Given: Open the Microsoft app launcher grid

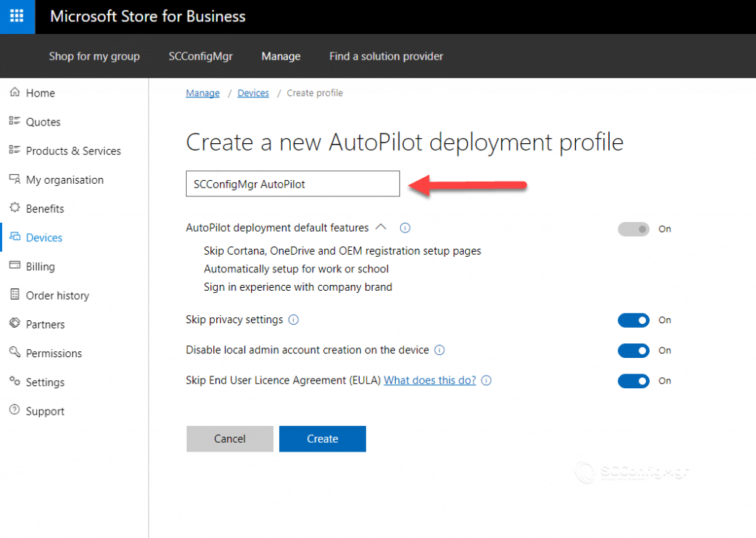Looking at the screenshot, I should pyautogui.click(x=16, y=16).
